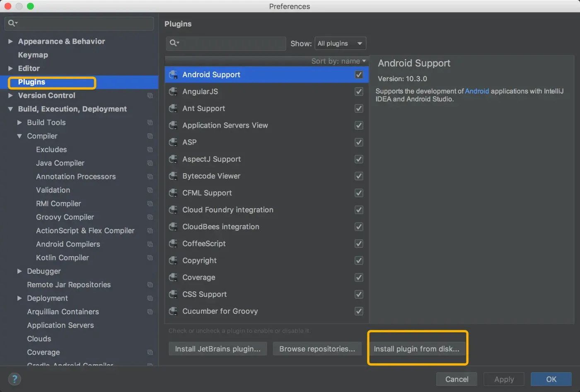Image resolution: width=580 pixels, height=392 pixels.
Task: Open the Kotlin Compiler settings page
Action: tap(63, 258)
